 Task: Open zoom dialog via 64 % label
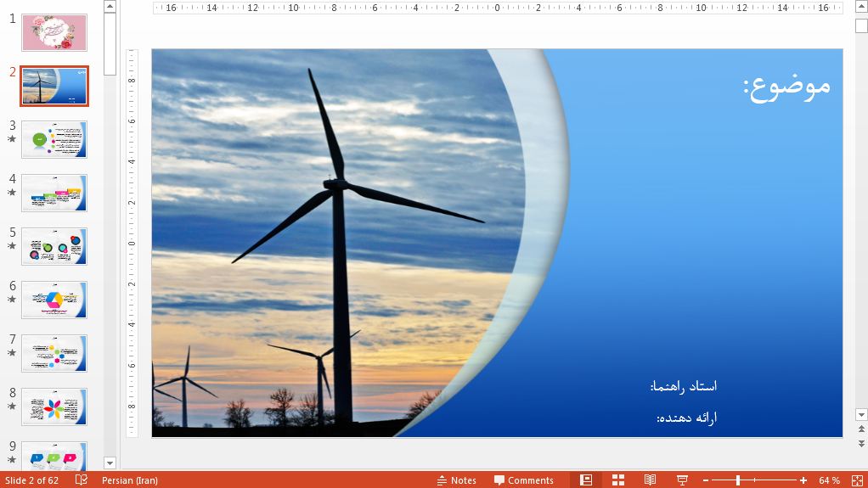click(x=829, y=480)
